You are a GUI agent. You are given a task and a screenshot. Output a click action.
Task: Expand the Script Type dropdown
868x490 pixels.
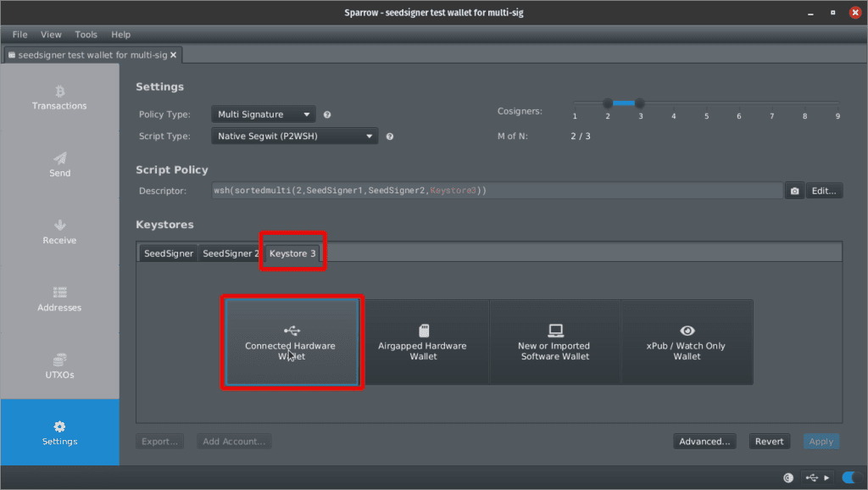coord(294,136)
